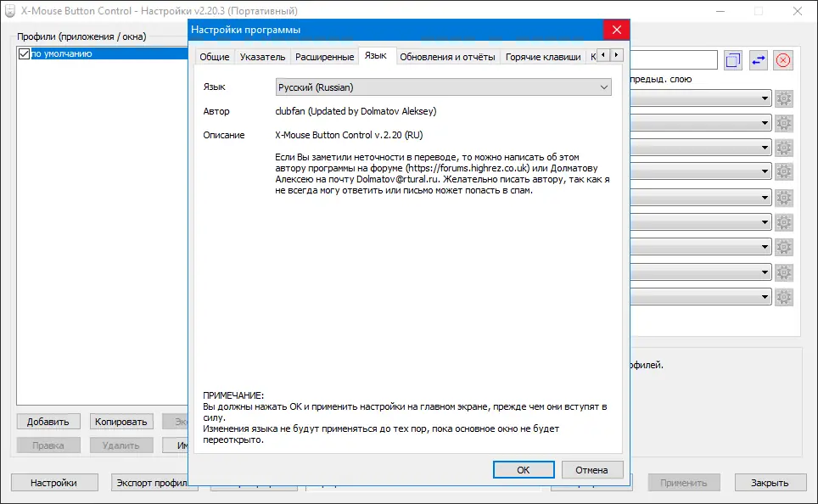Click the second gear icon from the top
The width and height of the screenshot is (818, 504).
(783, 123)
